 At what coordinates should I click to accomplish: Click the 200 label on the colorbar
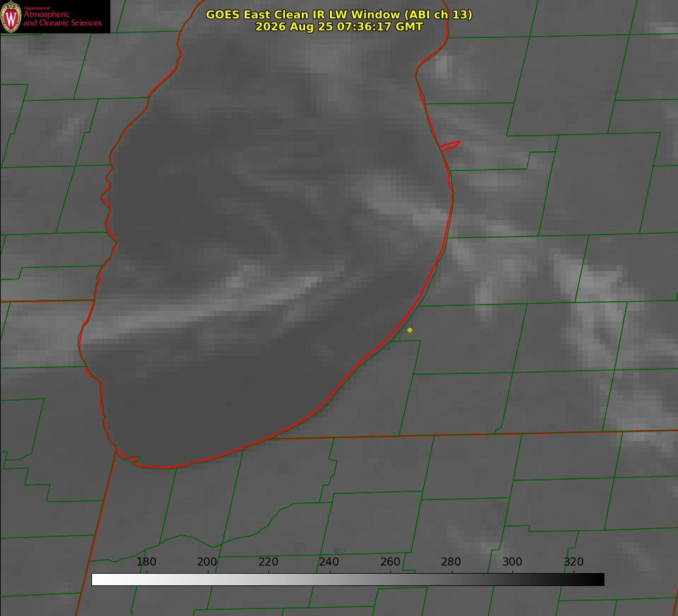click(x=207, y=561)
